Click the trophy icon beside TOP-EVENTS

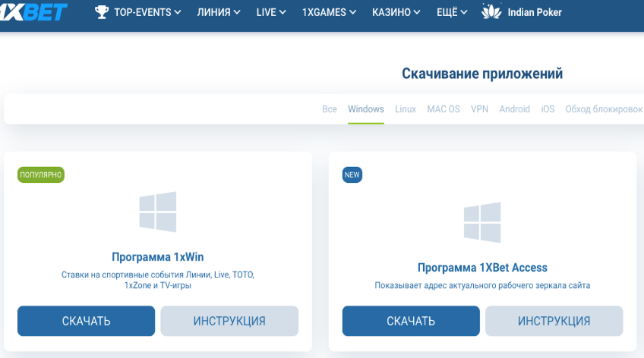point(102,12)
